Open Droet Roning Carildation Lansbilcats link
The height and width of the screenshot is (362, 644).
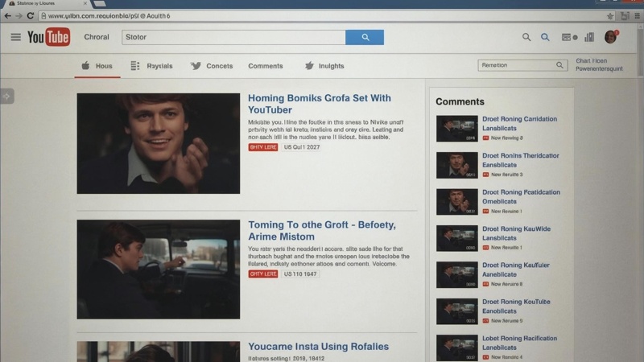tap(519, 124)
